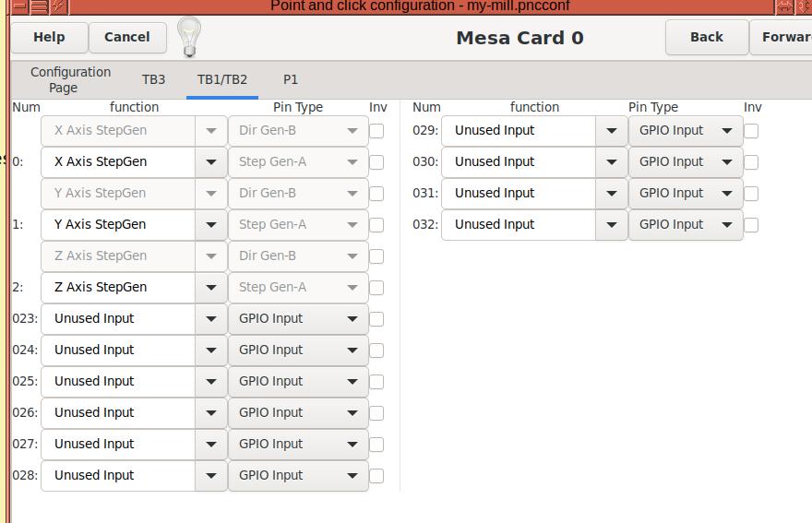Image resolution: width=812 pixels, height=523 pixels.
Task: Enable Inv checkbox for pin 032
Action: click(751, 225)
